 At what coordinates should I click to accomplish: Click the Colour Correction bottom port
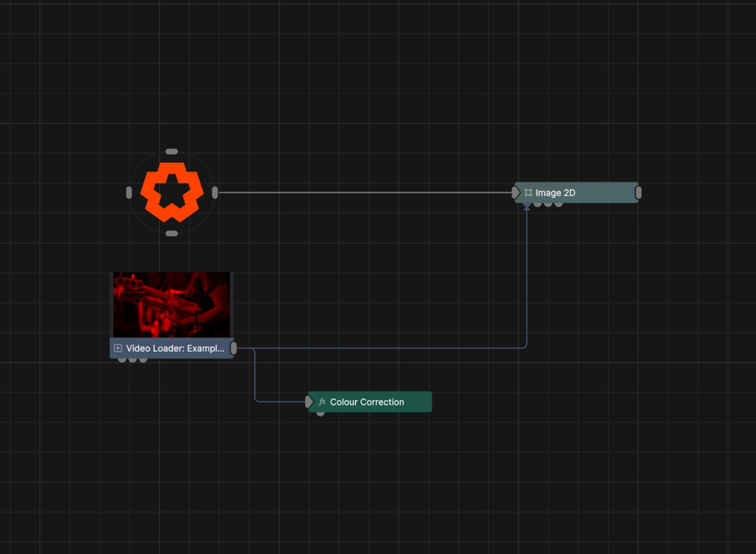click(x=321, y=413)
